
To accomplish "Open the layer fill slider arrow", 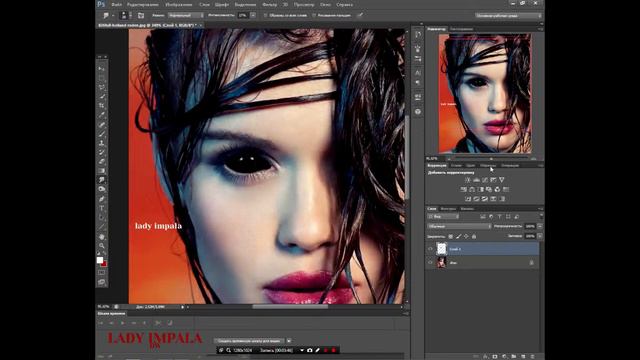I will 540,236.
